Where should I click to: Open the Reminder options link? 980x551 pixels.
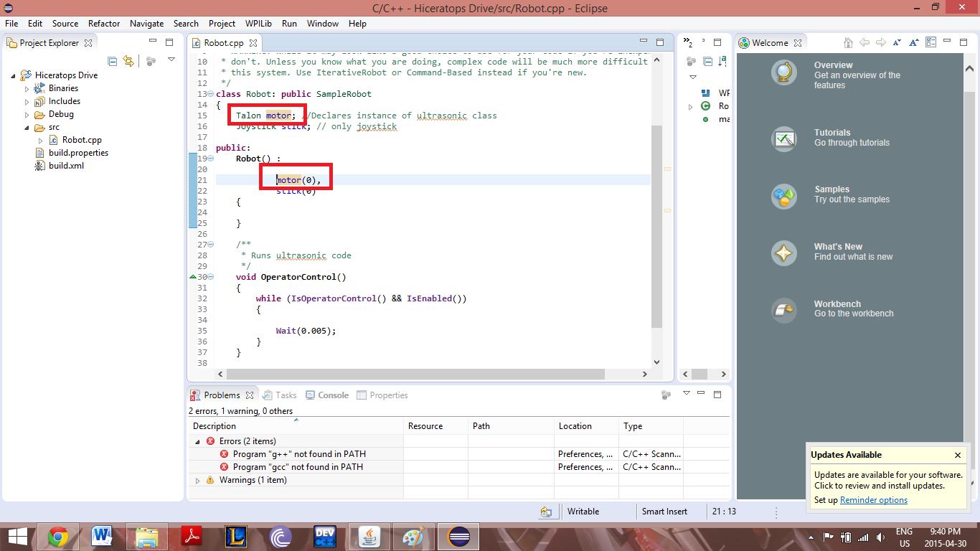click(873, 500)
